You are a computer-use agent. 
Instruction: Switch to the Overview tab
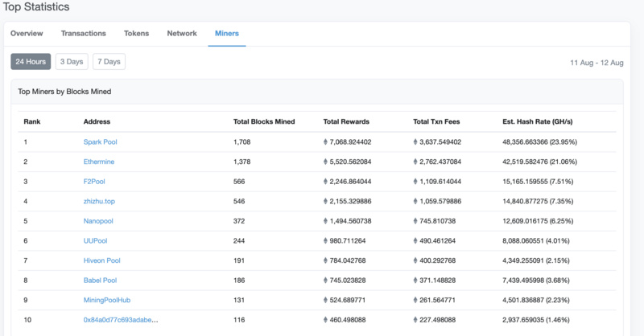click(27, 34)
